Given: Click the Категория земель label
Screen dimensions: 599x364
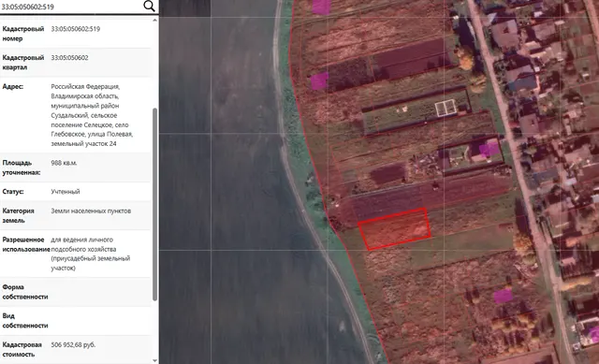Looking at the screenshot, I should pyautogui.click(x=19, y=215).
